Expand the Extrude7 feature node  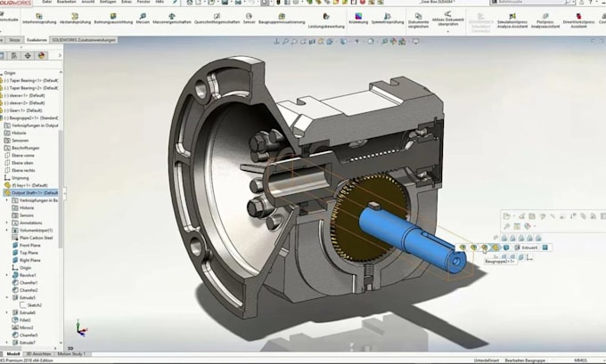6,343
